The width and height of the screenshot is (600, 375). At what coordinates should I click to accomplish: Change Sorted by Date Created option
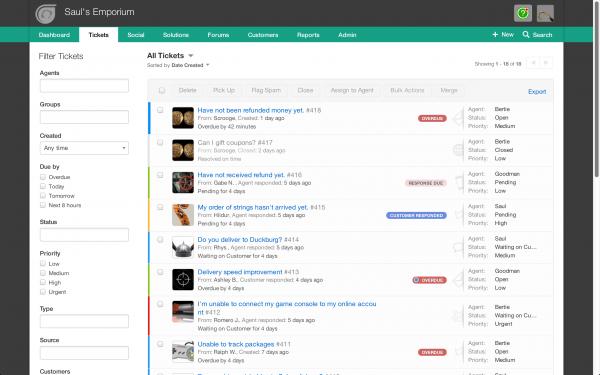coord(190,65)
